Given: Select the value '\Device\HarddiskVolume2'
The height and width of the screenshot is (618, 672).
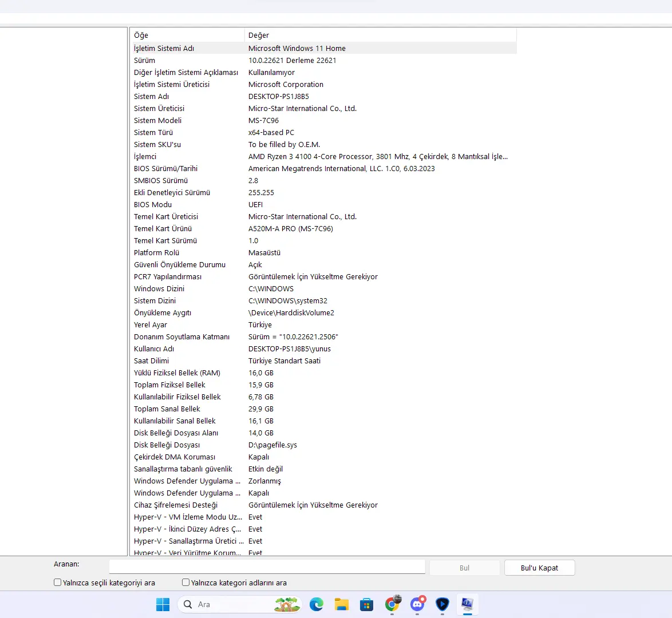Looking at the screenshot, I should [x=291, y=312].
